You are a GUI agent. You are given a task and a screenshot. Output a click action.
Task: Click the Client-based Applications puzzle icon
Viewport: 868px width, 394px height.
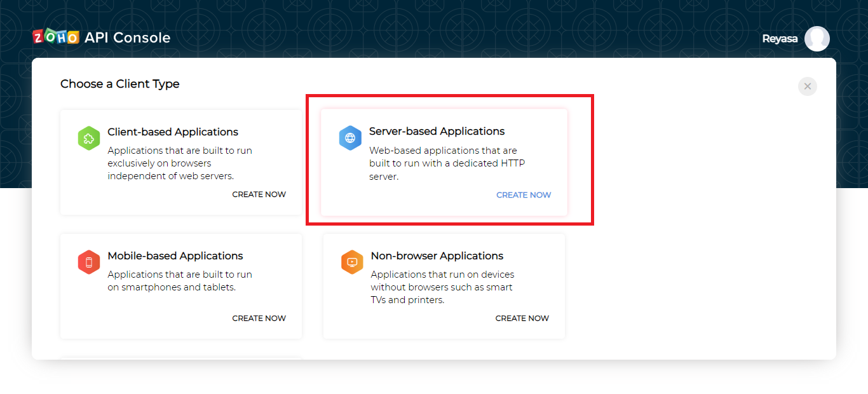[x=89, y=138]
